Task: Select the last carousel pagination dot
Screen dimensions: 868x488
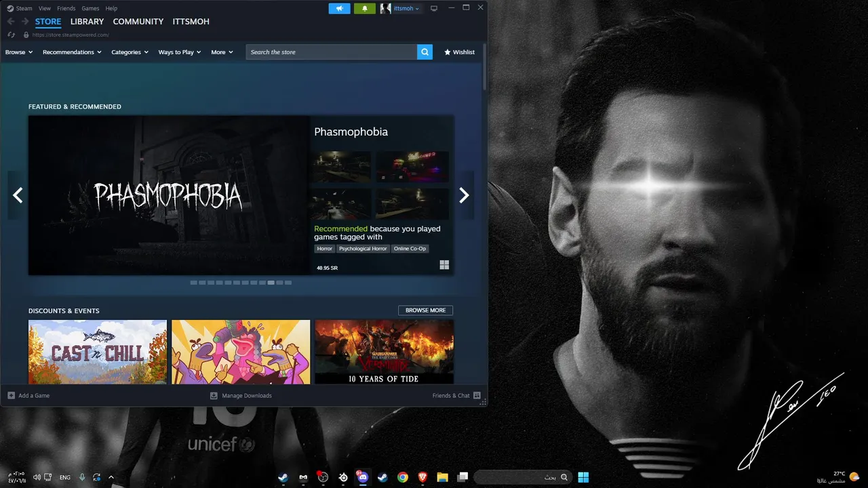Action: 288,283
